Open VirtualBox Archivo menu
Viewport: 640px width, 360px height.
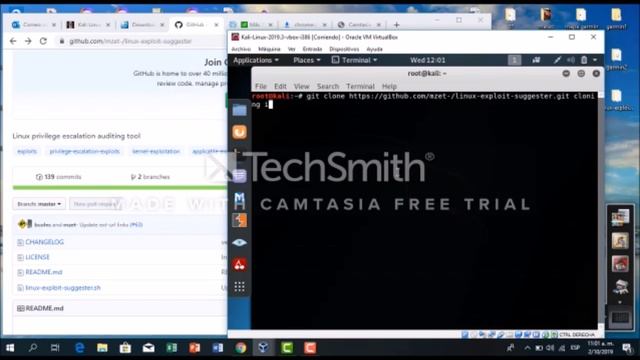[x=241, y=49]
